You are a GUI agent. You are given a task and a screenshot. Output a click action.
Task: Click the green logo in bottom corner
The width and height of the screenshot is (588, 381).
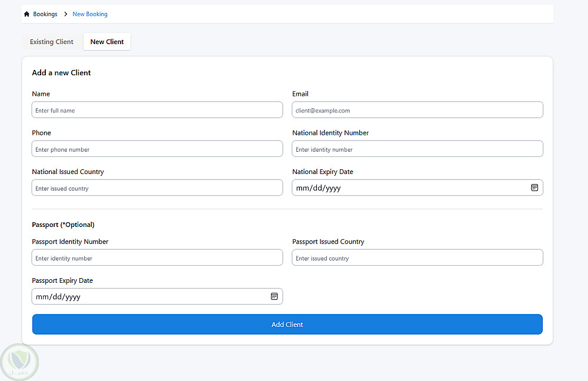19,362
